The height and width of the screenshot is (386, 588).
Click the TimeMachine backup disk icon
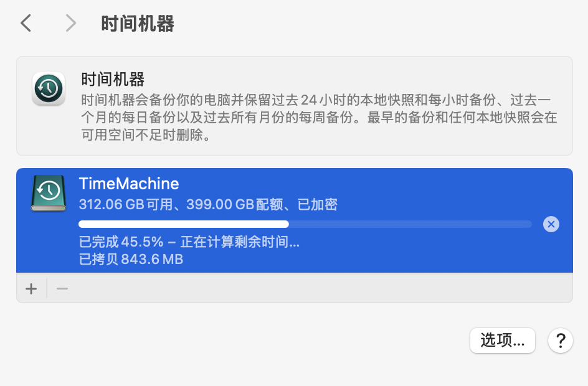point(48,194)
